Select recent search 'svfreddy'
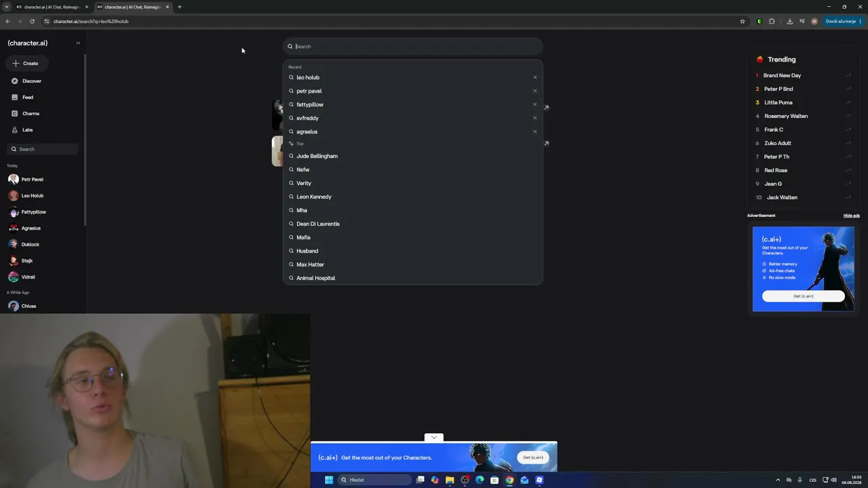Screen dimensions: 868x488 [x=307, y=118]
